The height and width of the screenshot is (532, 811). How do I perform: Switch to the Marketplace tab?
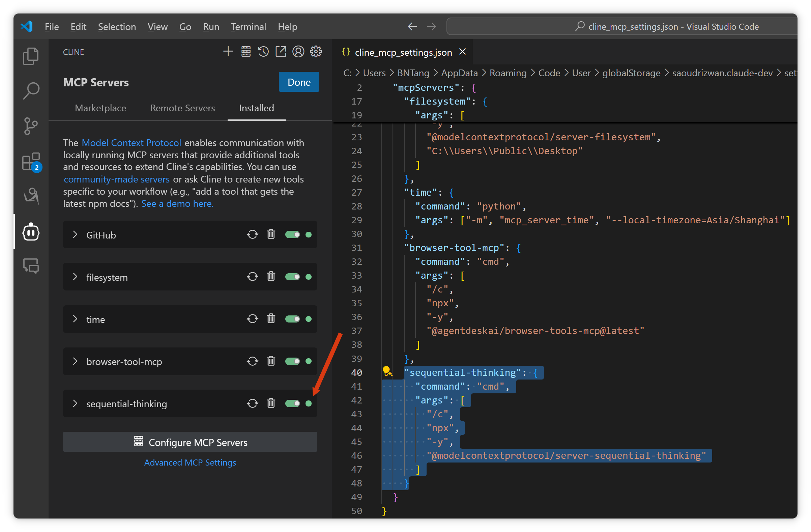[100, 108]
